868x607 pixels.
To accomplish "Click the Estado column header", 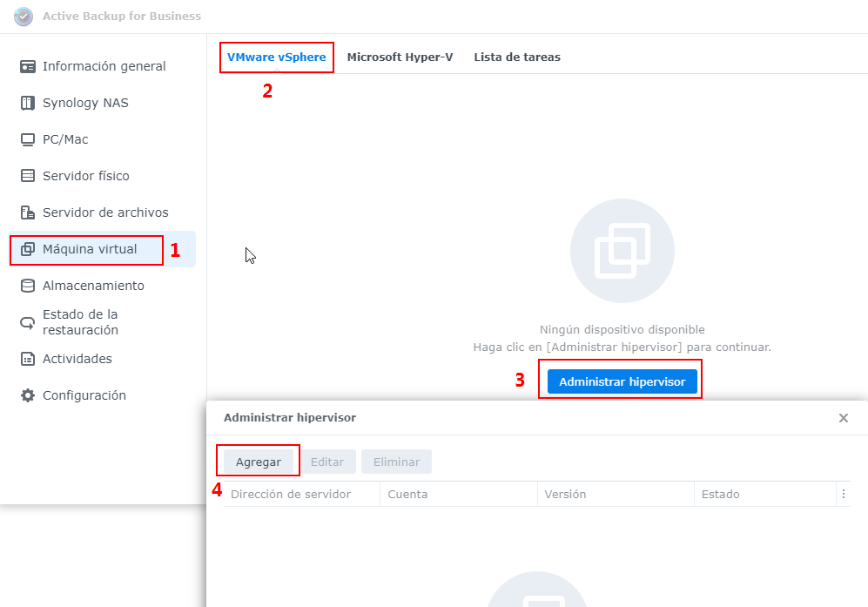I will coord(720,494).
